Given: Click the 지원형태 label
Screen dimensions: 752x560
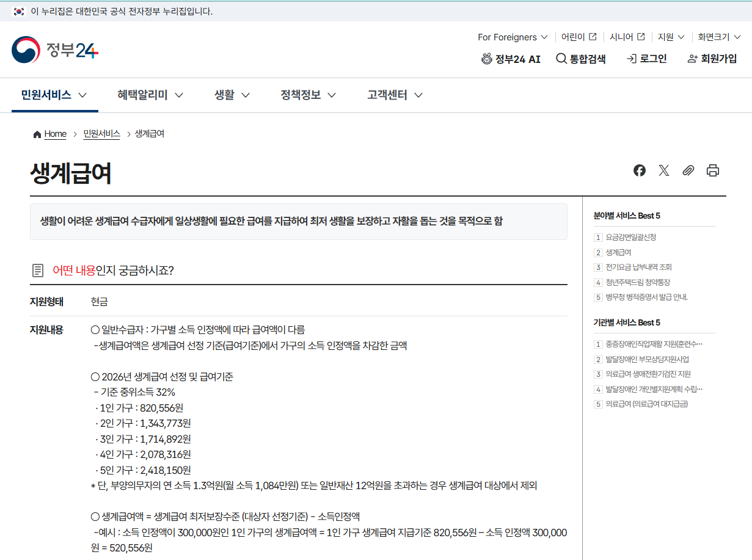Looking at the screenshot, I should tap(46, 302).
